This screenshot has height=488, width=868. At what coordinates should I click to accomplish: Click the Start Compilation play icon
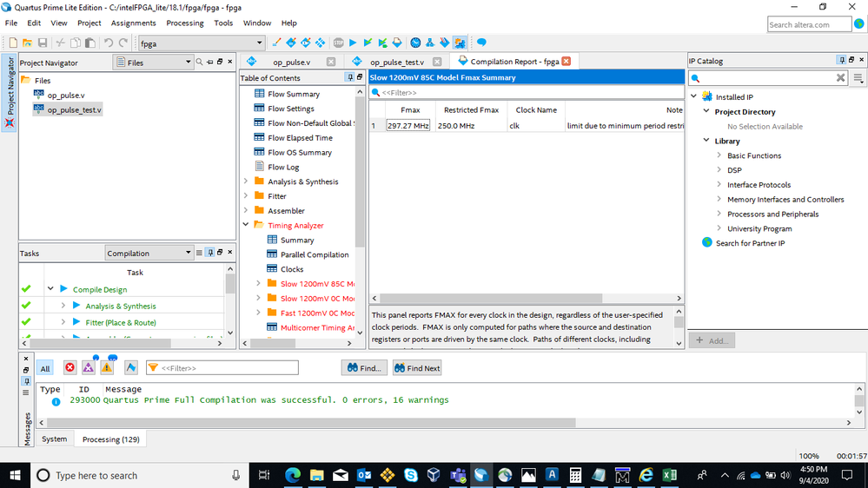(x=353, y=43)
